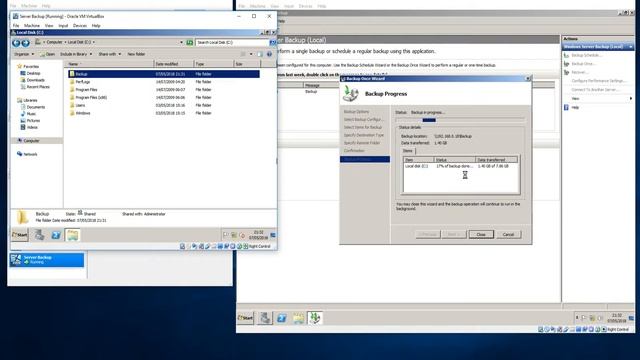
Task: Open Devices menu of Server Backup VirtualBox window
Action: (80, 25)
